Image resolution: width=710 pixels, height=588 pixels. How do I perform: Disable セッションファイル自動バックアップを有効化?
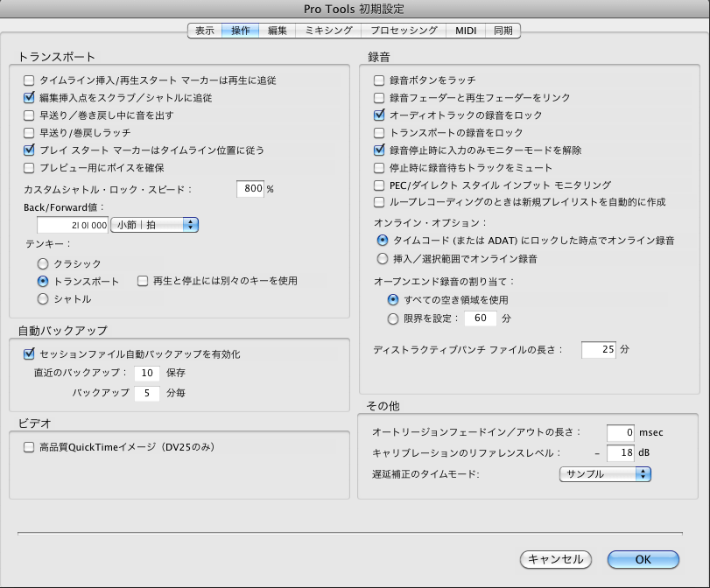click(x=29, y=354)
